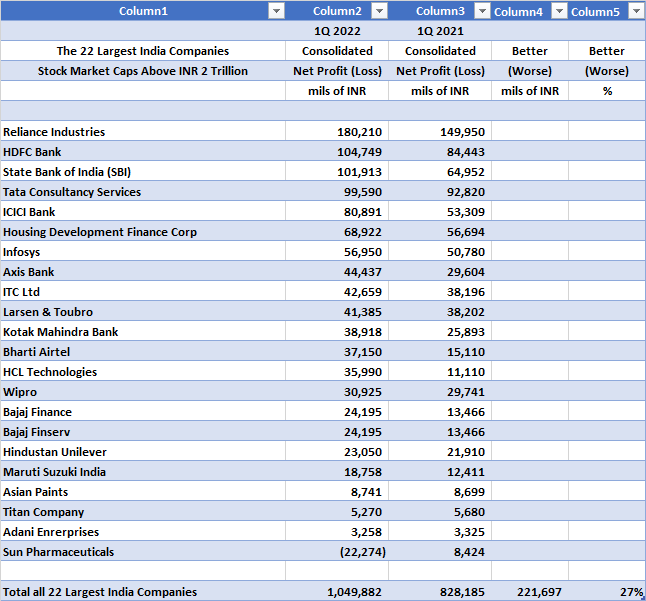Select Infosys value 56,950
646x601 pixels.
(337, 251)
